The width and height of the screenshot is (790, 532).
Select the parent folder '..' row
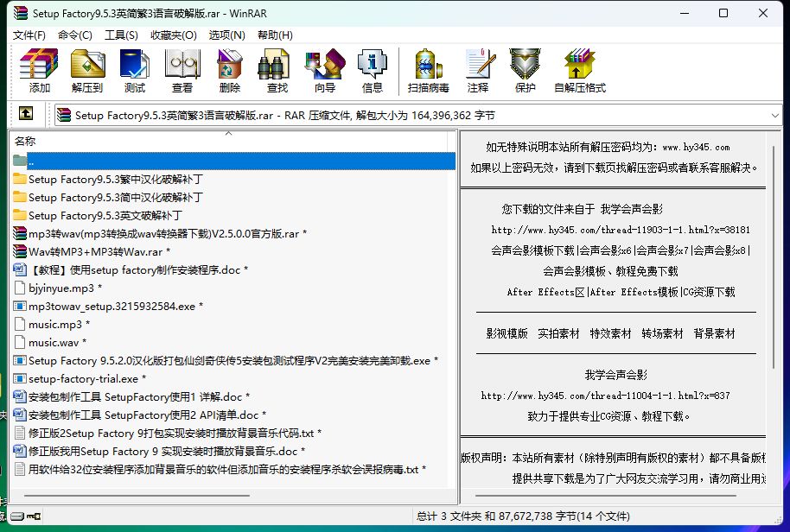point(233,161)
